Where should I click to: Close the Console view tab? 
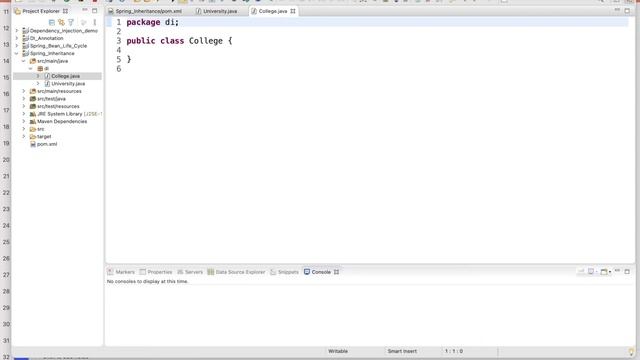336,272
